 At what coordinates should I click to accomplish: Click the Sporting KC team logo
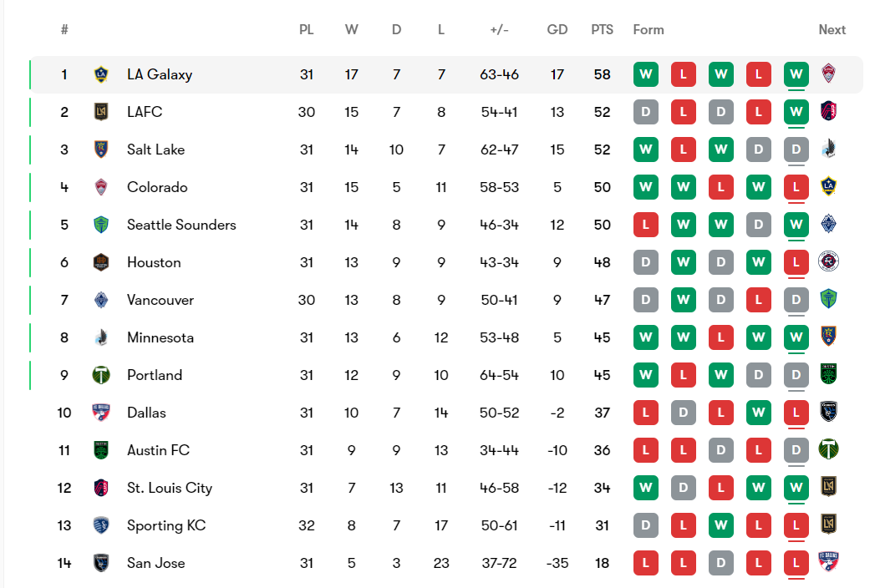point(101,525)
